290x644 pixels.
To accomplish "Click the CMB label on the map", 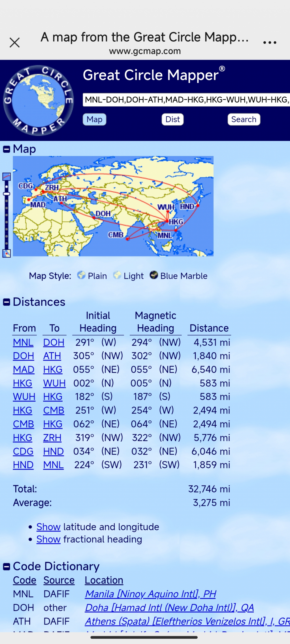I will click(116, 235).
